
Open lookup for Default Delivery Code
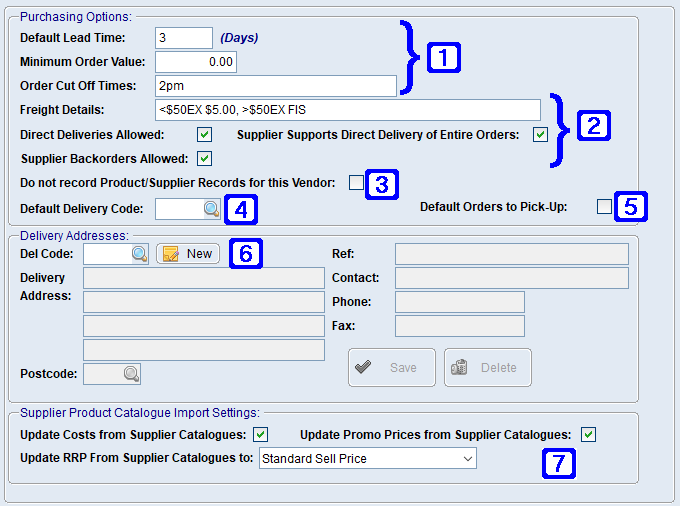(212, 209)
